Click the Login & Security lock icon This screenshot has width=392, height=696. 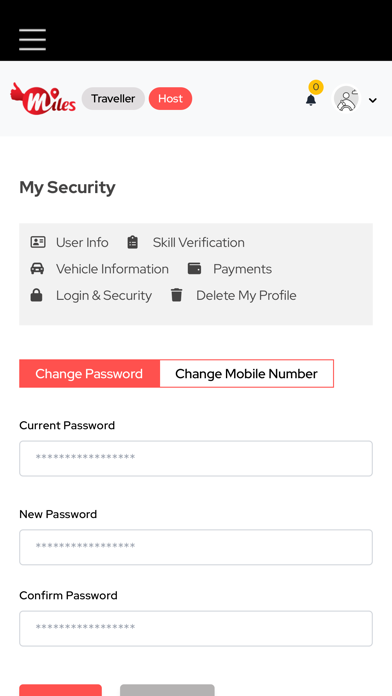[36, 295]
